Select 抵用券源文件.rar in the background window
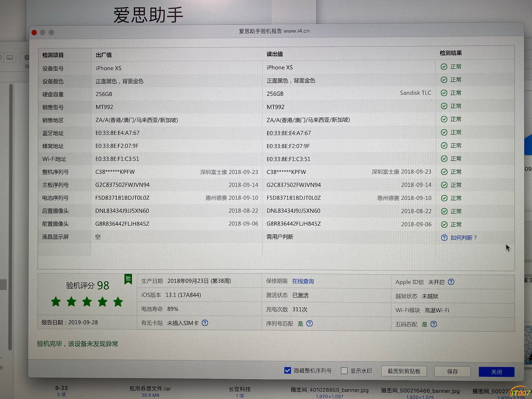Image resolution: width=532 pixels, height=399 pixels. click(150, 389)
